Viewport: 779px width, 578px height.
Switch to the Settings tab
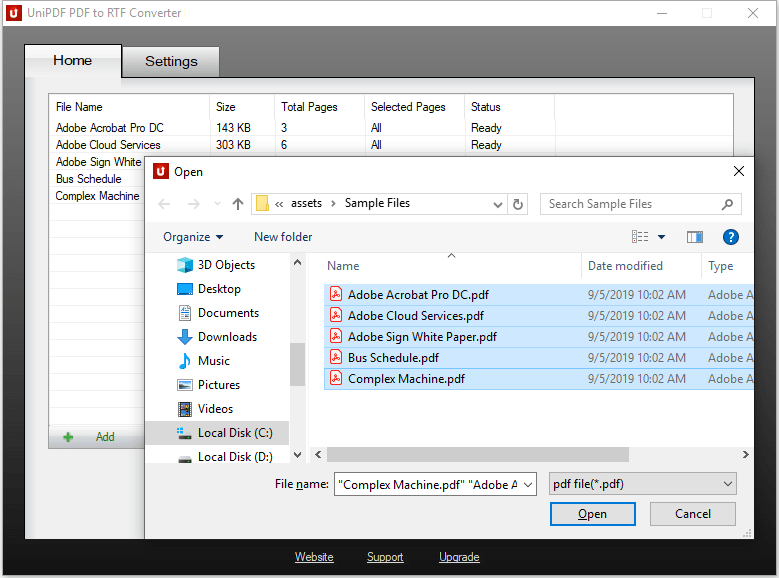[x=171, y=61]
